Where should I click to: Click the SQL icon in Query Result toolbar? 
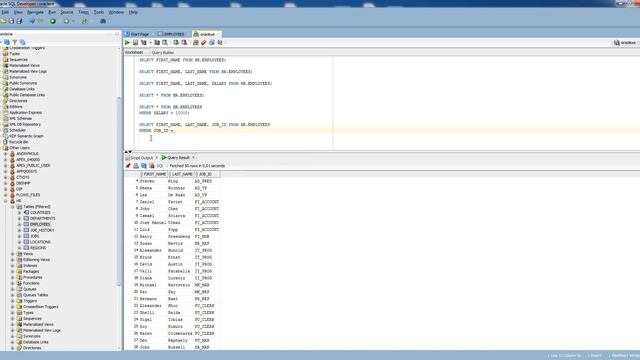pos(160,166)
